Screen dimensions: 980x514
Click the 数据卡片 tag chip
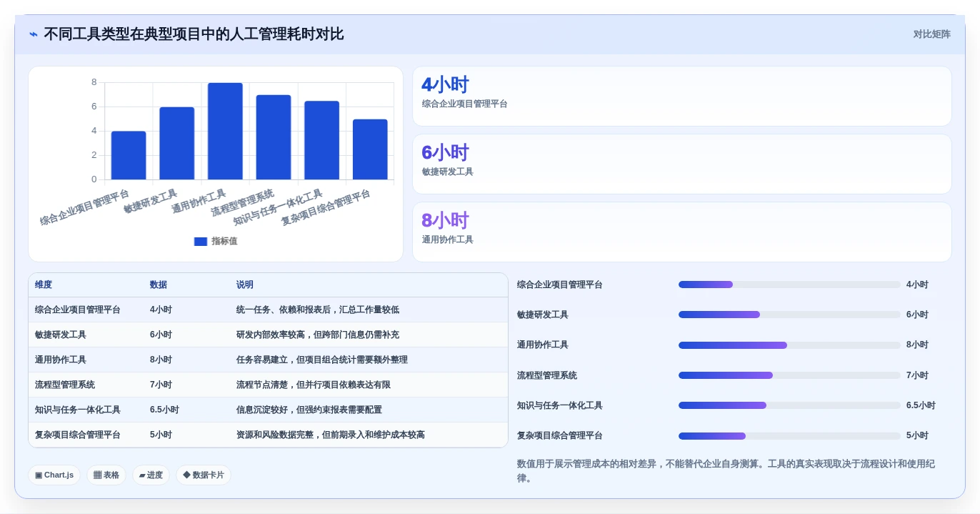pos(204,475)
